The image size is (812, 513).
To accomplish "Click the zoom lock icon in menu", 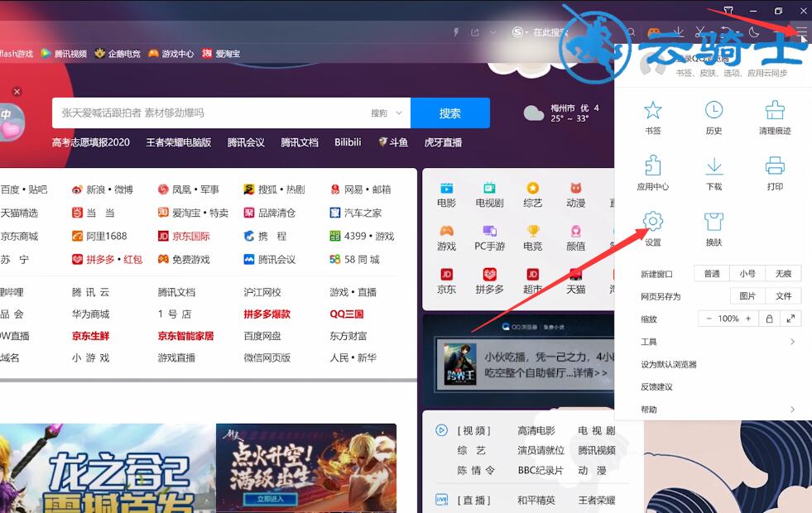I will (769, 319).
